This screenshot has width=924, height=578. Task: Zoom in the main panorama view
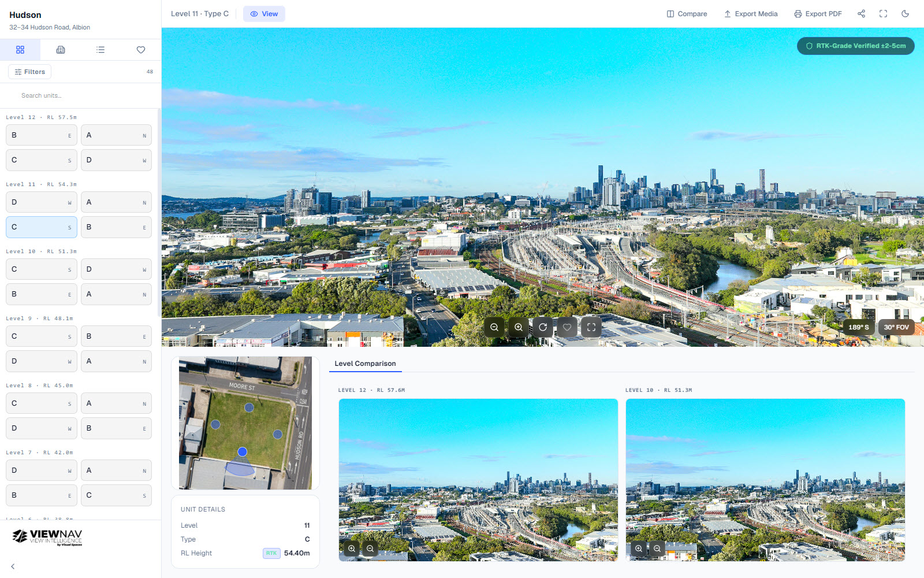(519, 327)
